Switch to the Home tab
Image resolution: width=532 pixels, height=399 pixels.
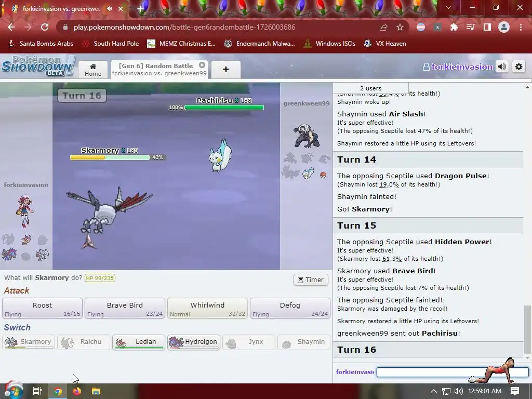(x=93, y=70)
